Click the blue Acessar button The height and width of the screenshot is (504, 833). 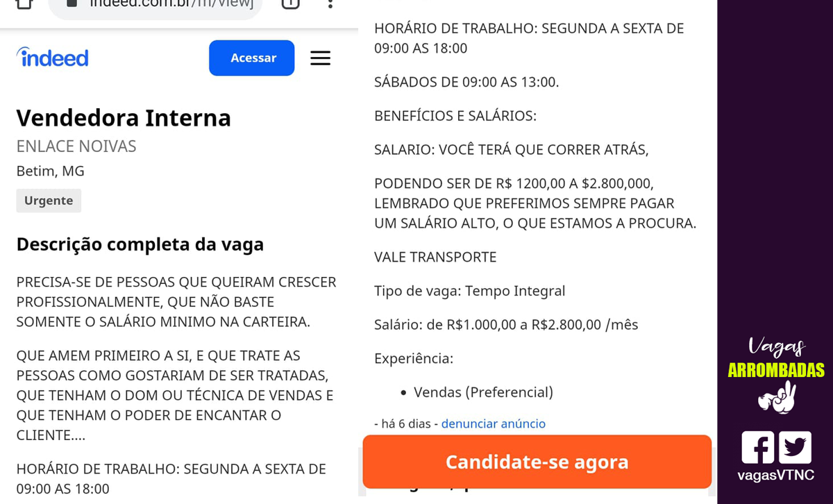pos(252,58)
